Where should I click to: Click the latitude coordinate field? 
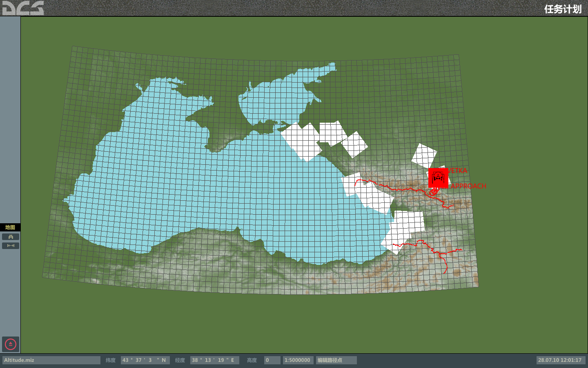tap(145, 360)
